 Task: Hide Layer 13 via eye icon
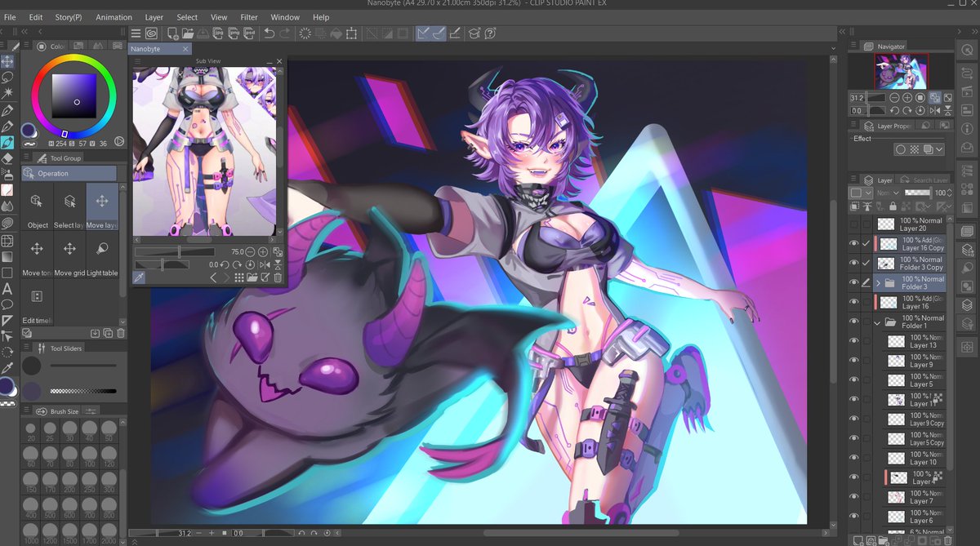854,340
